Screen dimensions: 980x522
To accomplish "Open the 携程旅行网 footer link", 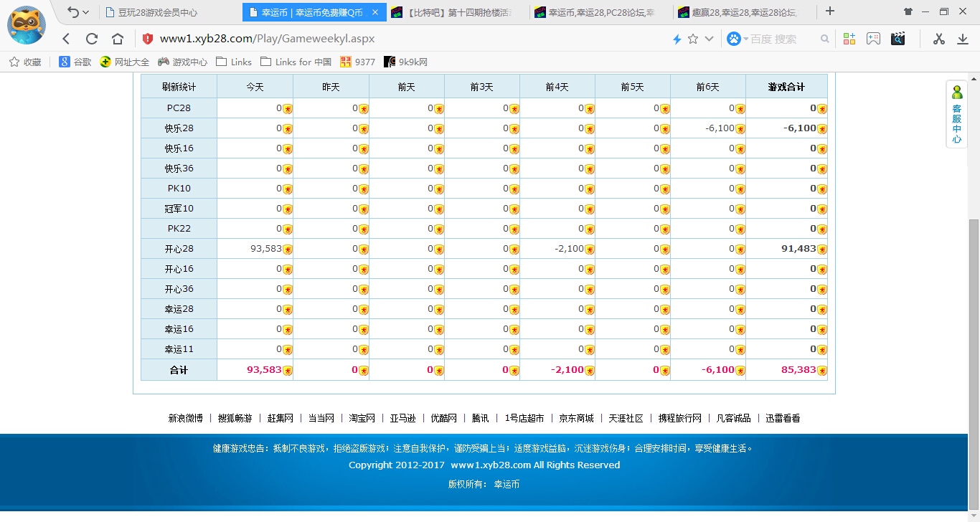I will coord(680,418).
